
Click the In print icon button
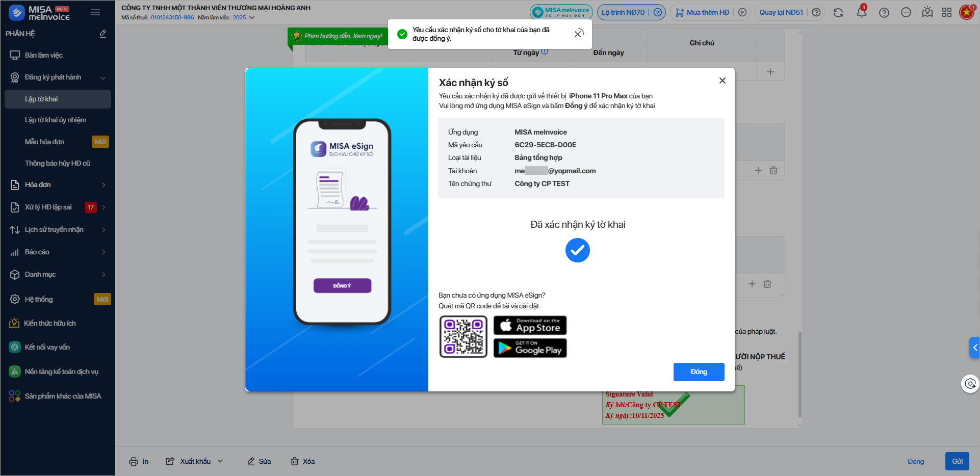click(x=139, y=461)
